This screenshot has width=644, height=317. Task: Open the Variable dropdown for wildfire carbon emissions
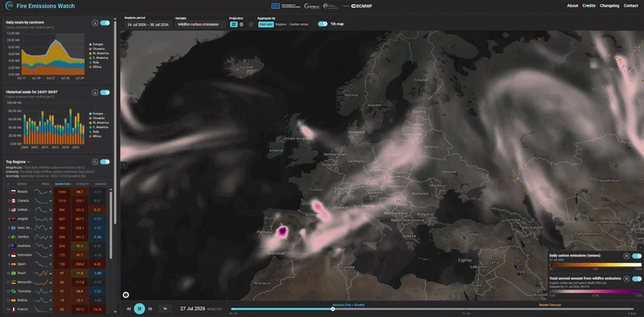pyautogui.click(x=200, y=25)
